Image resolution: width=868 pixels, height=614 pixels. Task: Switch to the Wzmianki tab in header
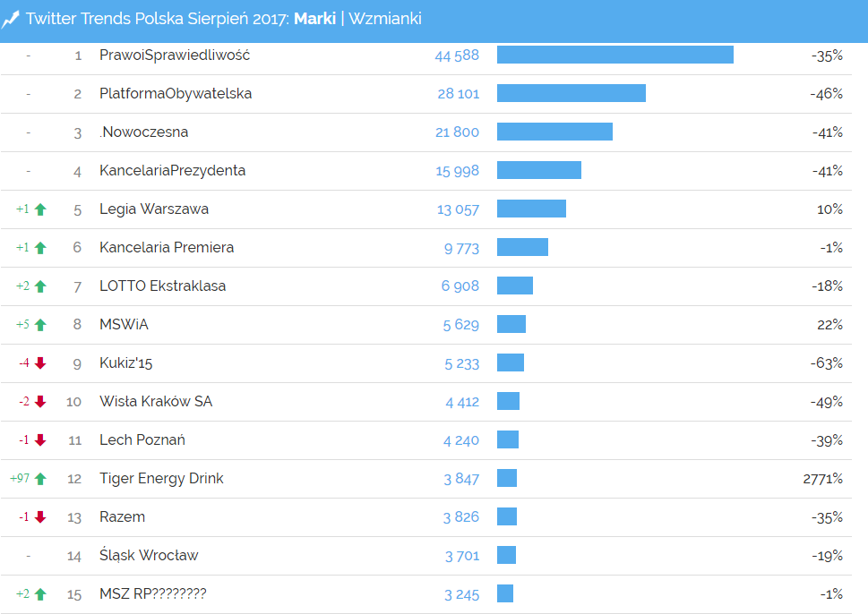384,19
